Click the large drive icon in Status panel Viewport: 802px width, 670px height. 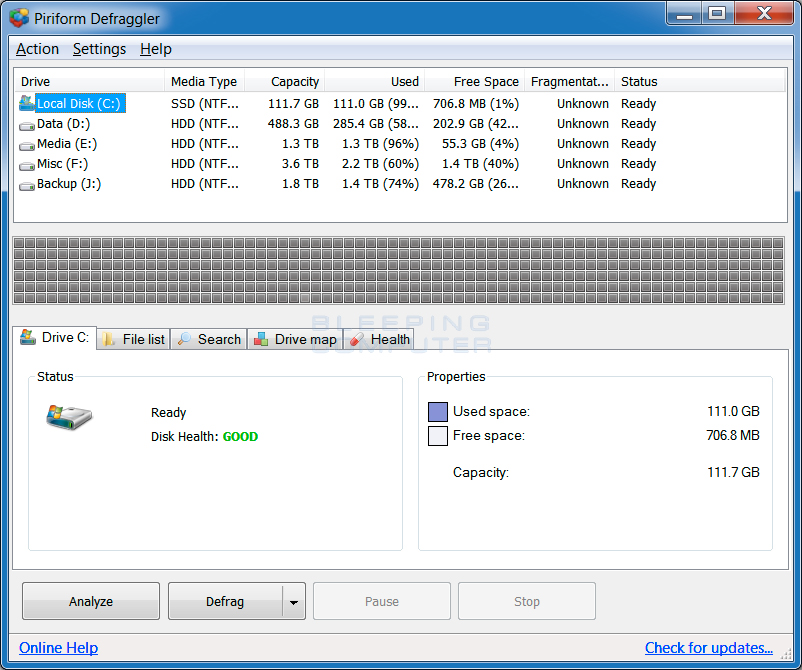69,417
